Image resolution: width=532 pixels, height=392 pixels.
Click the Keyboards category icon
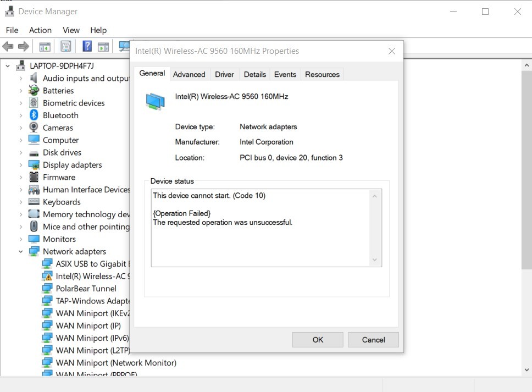(x=34, y=202)
